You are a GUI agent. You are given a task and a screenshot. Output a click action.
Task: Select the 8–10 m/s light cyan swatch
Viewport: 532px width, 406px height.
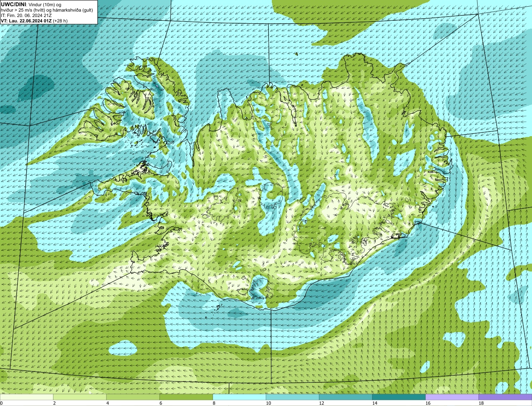coord(239,397)
